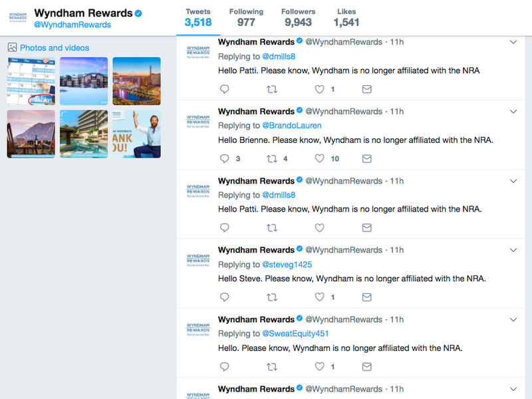
Task: Click the verified badge beside the profile header name
Action: coord(138,13)
